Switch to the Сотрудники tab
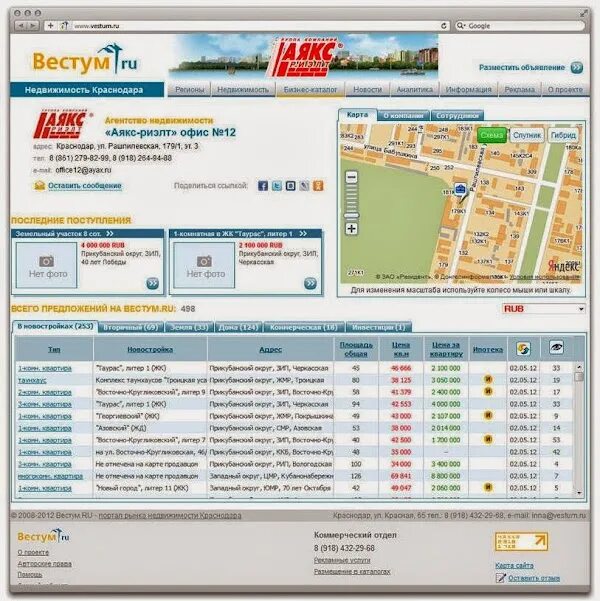The height and width of the screenshot is (601, 600). 457,115
